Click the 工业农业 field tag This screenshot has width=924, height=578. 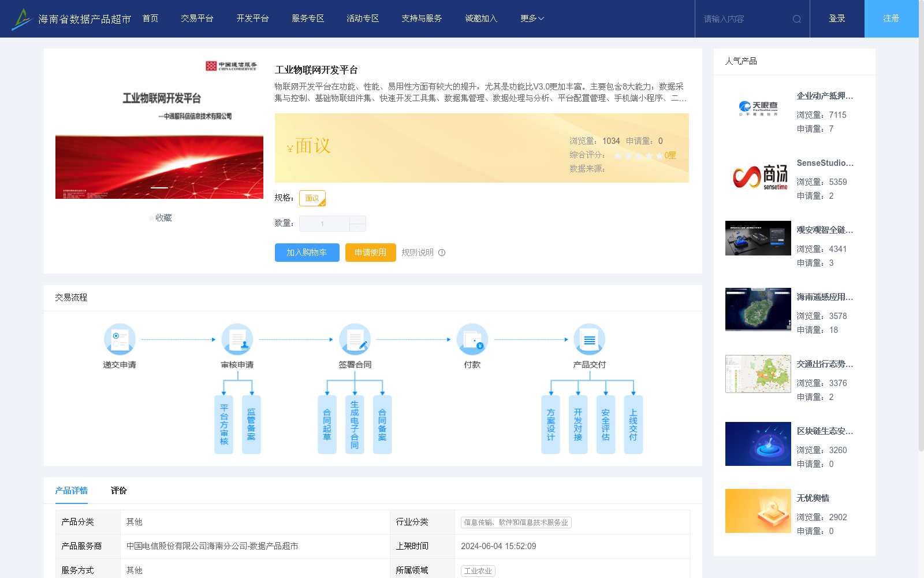(478, 571)
